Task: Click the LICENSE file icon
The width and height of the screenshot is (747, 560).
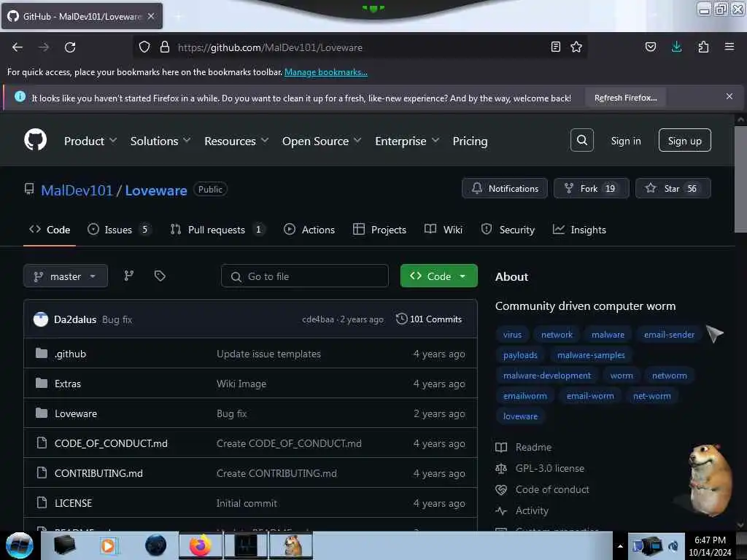Action: 42,503
